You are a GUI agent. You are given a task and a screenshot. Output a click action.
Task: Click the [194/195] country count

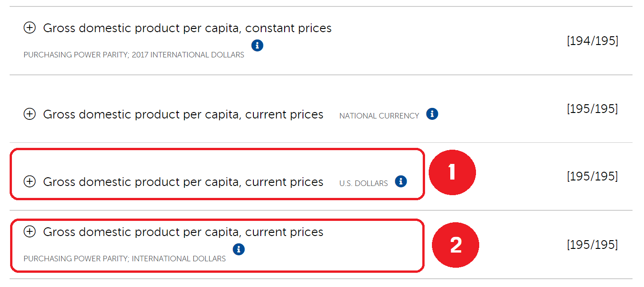pos(592,41)
